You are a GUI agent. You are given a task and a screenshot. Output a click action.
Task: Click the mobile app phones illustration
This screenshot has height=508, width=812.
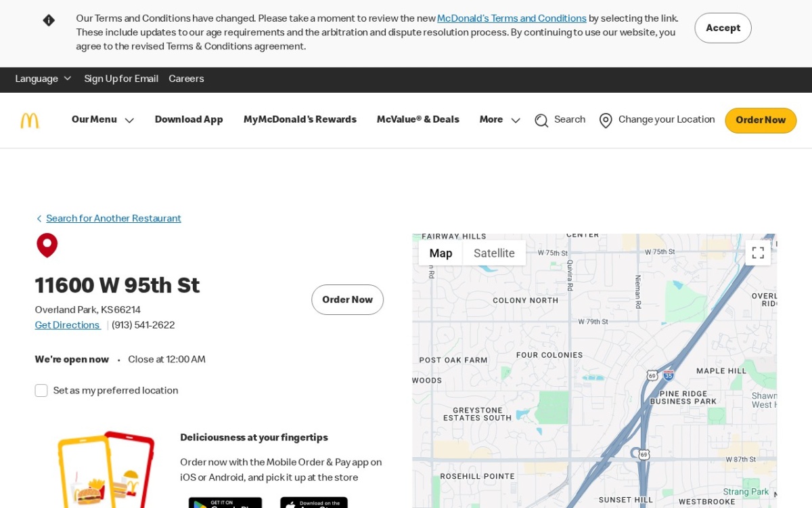[106, 470]
